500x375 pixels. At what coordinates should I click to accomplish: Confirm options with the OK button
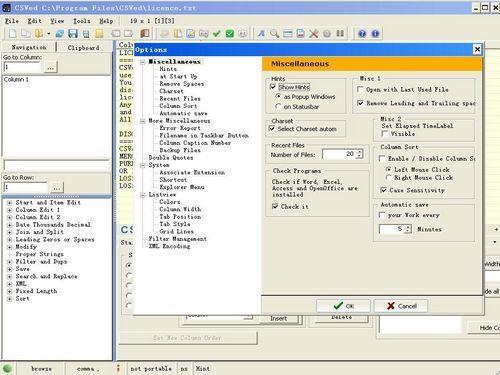click(x=343, y=306)
